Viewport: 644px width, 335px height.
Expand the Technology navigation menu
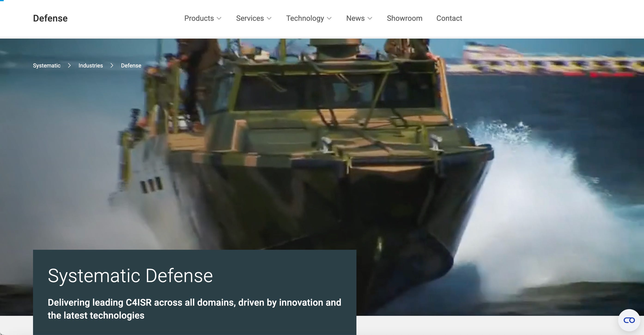(x=305, y=18)
